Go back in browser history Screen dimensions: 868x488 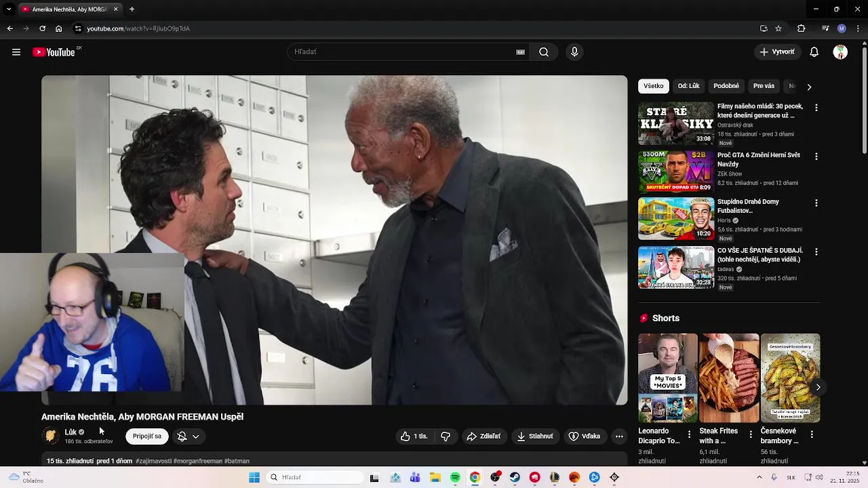pyautogui.click(x=9, y=28)
